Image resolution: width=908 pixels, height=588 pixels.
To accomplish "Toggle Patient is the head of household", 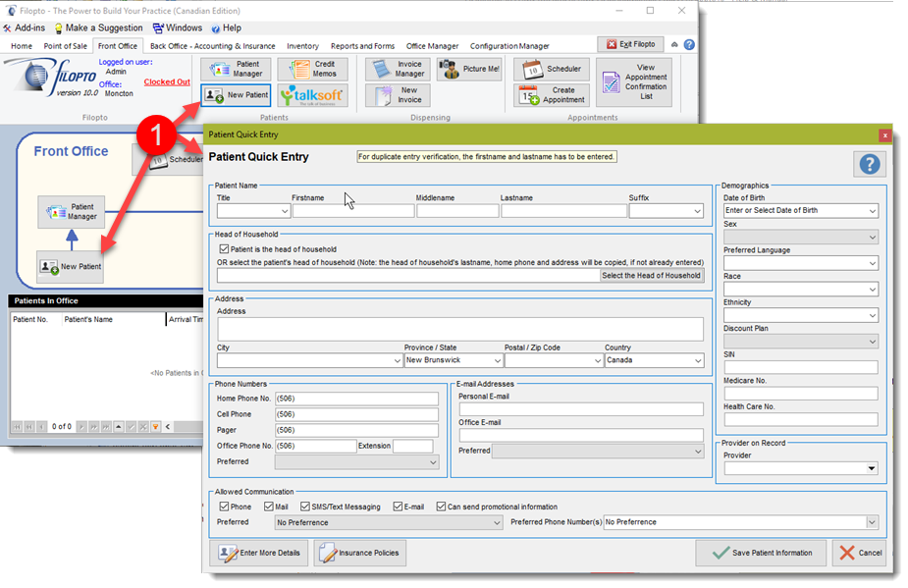I will pos(224,249).
